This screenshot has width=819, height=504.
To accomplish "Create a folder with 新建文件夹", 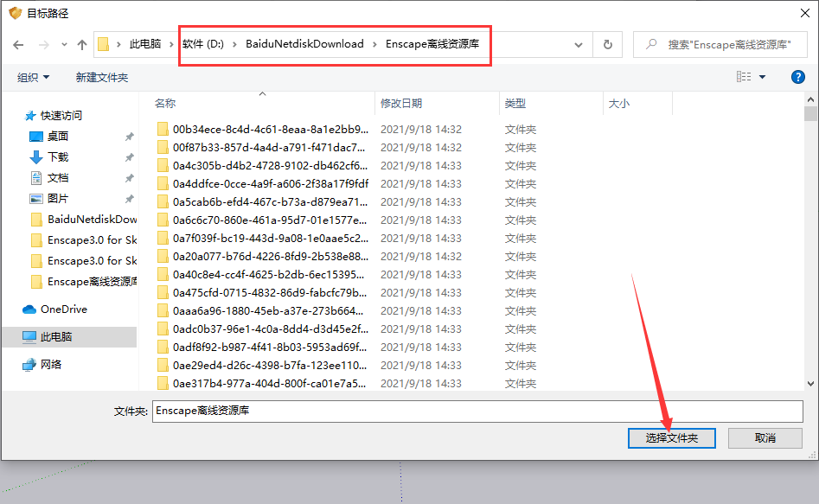I will point(102,77).
